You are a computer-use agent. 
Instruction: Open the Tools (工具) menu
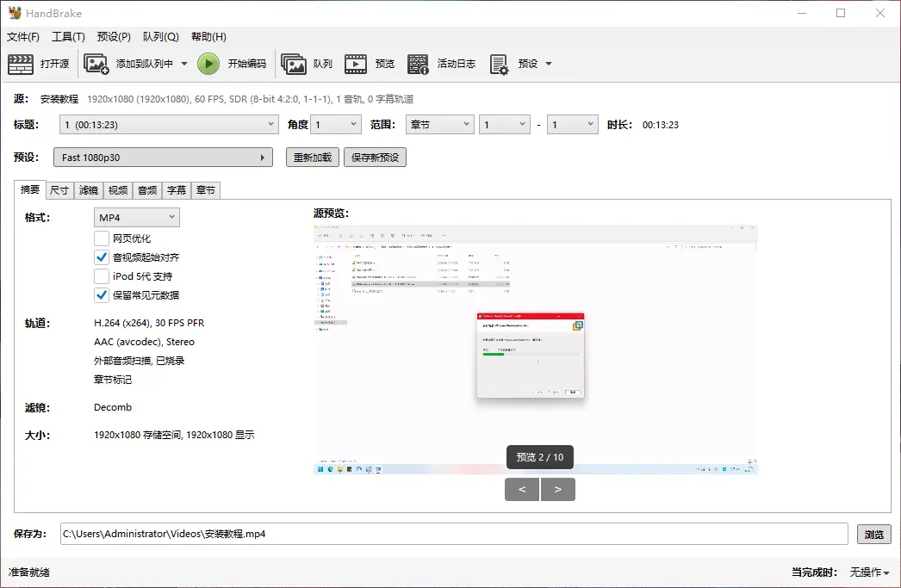(x=68, y=37)
